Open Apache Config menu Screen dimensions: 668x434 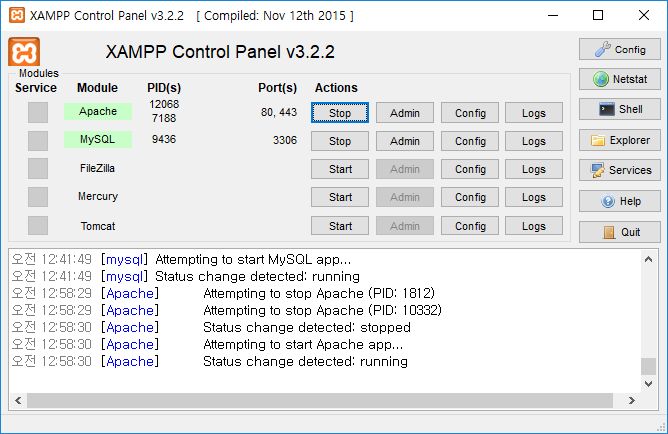point(470,113)
